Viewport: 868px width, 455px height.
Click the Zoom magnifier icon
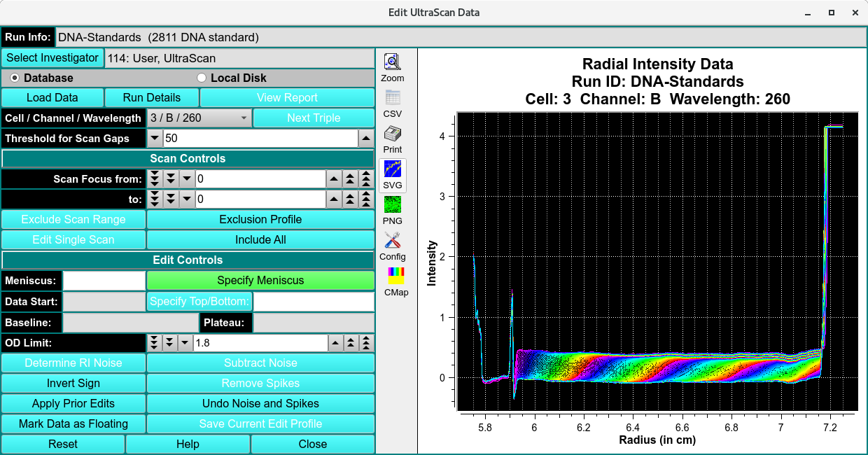pos(393,62)
